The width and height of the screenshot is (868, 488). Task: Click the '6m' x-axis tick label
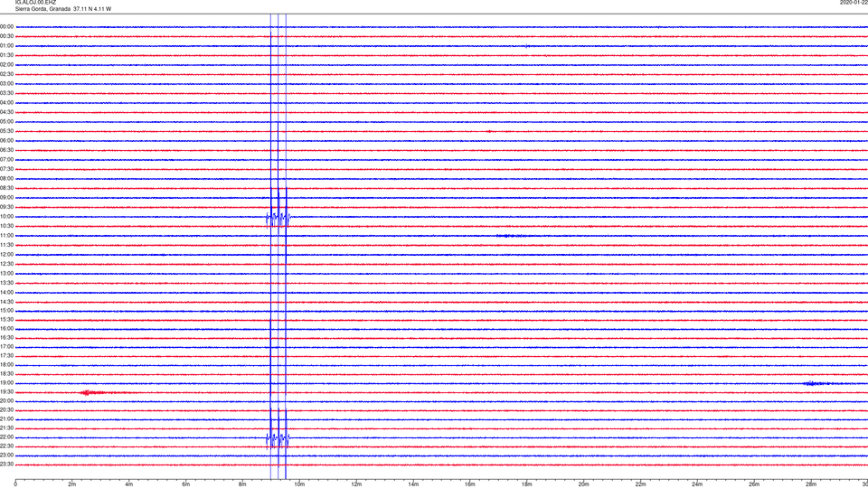(x=186, y=484)
